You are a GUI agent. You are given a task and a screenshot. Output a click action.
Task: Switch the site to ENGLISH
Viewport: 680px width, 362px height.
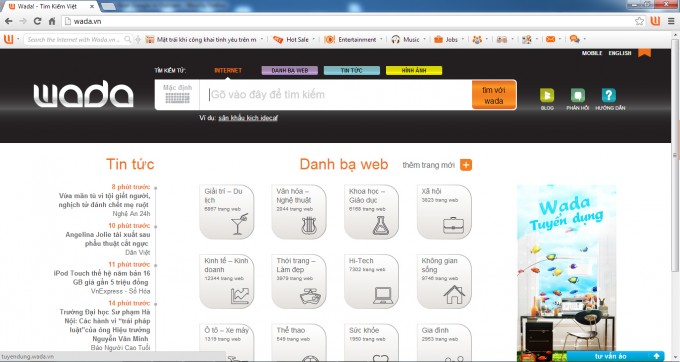(x=620, y=53)
